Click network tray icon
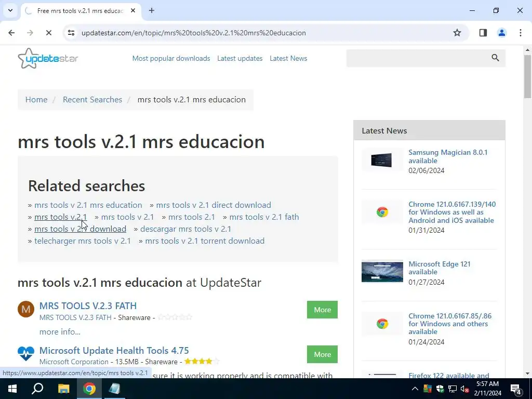Image resolution: width=532 pixels, height=399 pixels. coord(453,389)
